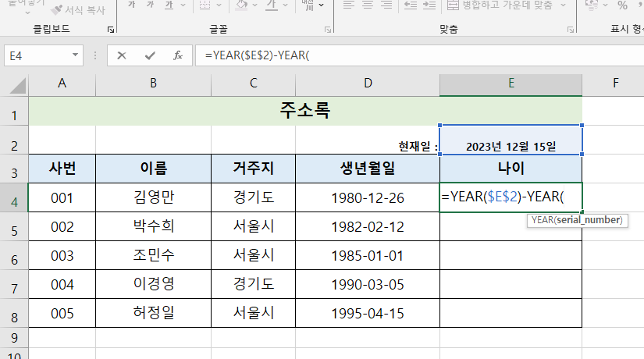Viewport: 644px width, 359px height.
Task: Click the 현재일 label cell
Action: [368, 140]
